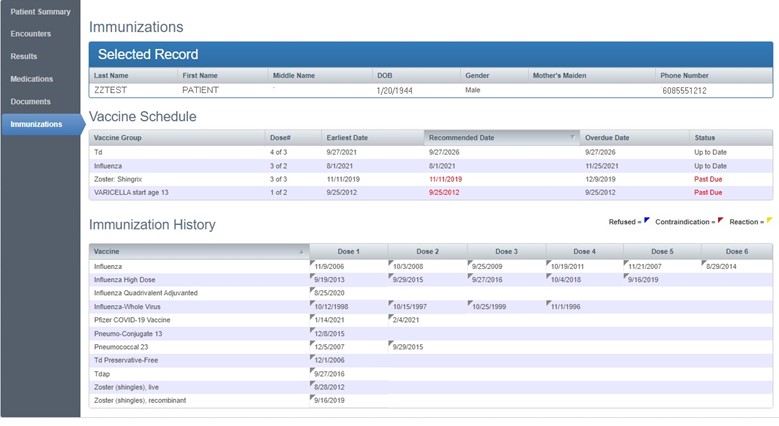Click the red 9/25/2012 recommended date for Varicella
Image resolution: width=779 pixels, height=426 pixels.
[x=445, y=192]
